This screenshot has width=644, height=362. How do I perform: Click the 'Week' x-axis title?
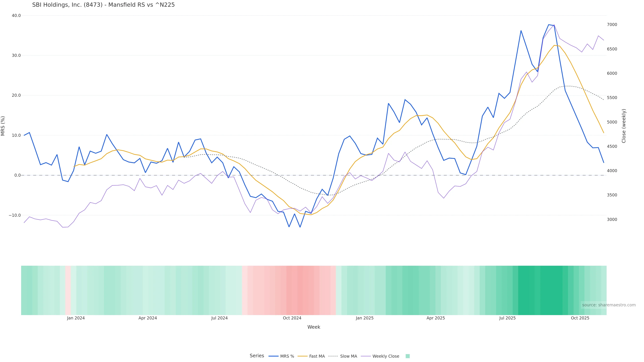click(314, 327)
